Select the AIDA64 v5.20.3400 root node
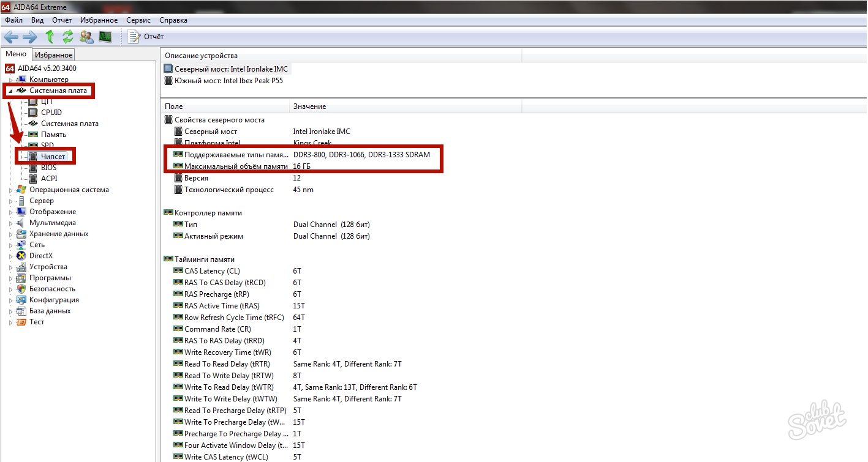Image resolution: width=868 pixels, height=462 pixels. pyautogui.click(x=41, y=69)
